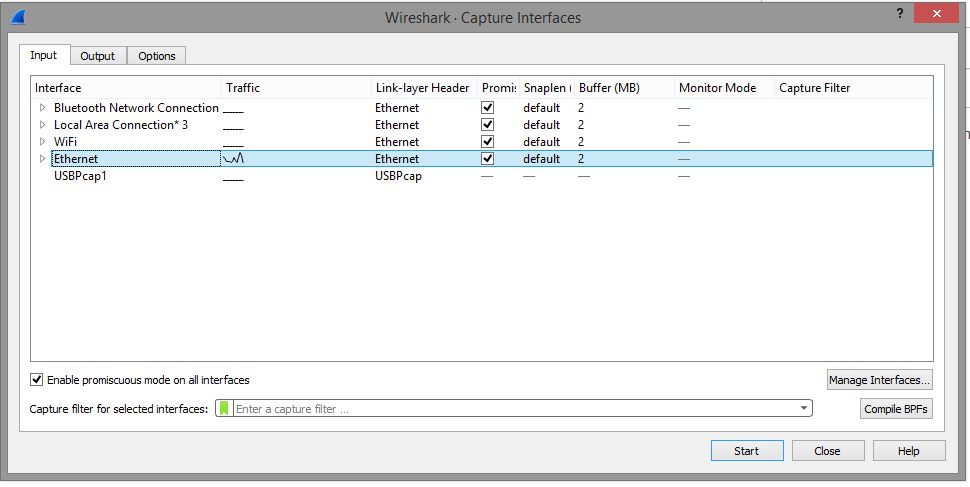Click into the capture filter text field
This screenshot has height=487, width=970.
pos(515,408)
